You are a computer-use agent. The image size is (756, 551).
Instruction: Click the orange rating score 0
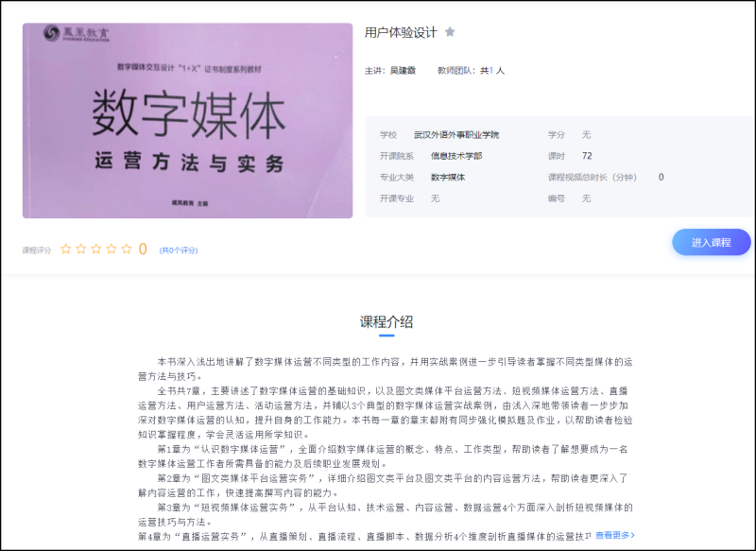pos(143,250)
